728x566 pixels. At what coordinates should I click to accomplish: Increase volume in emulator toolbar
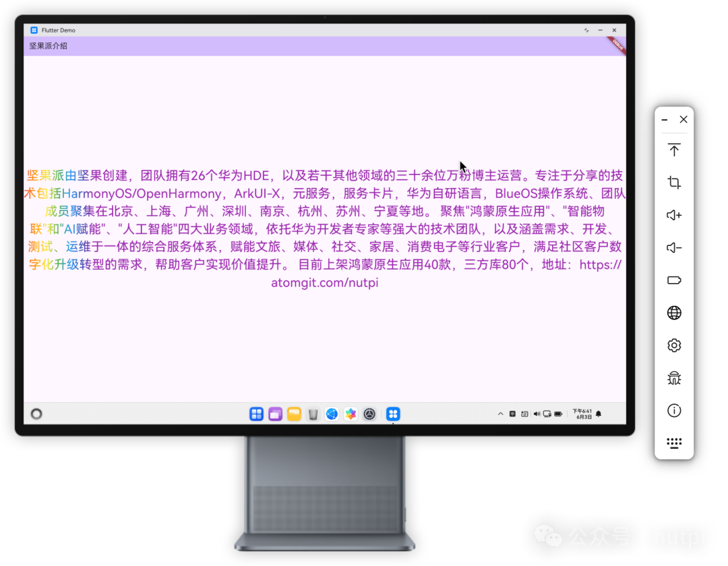pos(674,215)
